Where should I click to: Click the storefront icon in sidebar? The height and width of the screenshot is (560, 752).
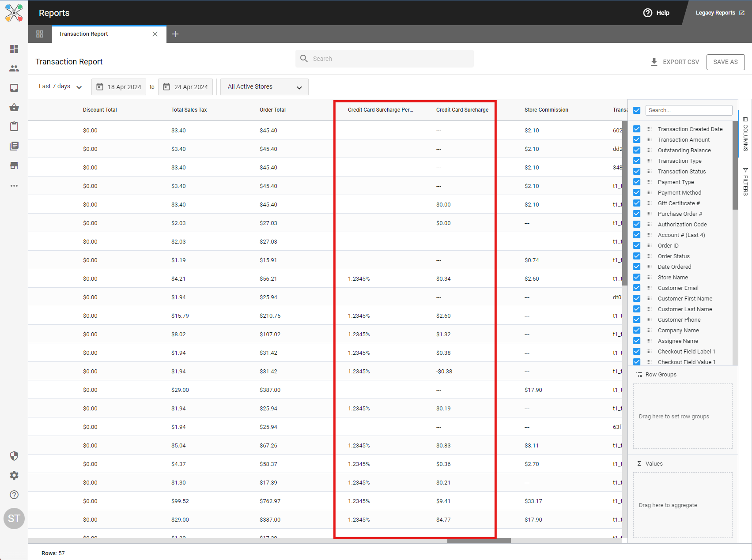[14, 165]
